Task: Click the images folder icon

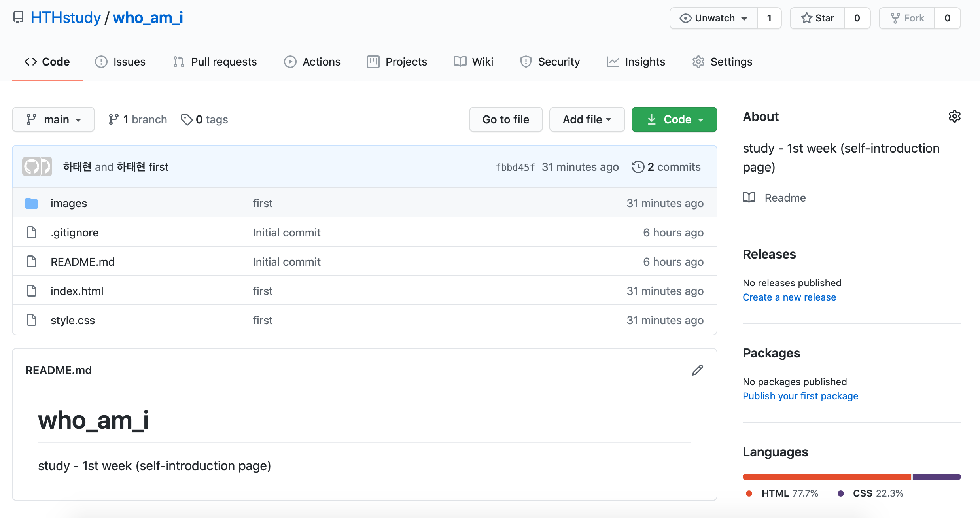Action: click(x=32, y=203)
